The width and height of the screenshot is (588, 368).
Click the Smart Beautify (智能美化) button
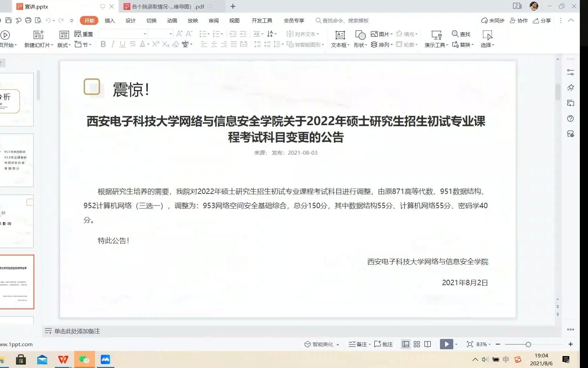click(x=322, y=344)
